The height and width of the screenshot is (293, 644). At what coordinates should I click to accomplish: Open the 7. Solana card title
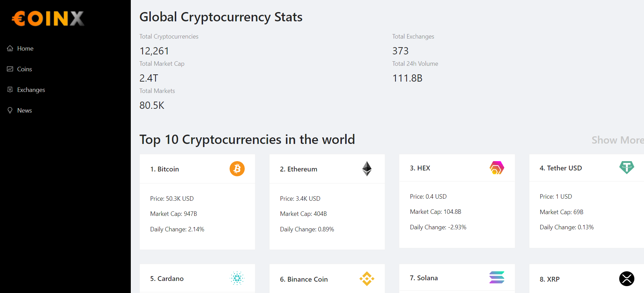point(424,278)
